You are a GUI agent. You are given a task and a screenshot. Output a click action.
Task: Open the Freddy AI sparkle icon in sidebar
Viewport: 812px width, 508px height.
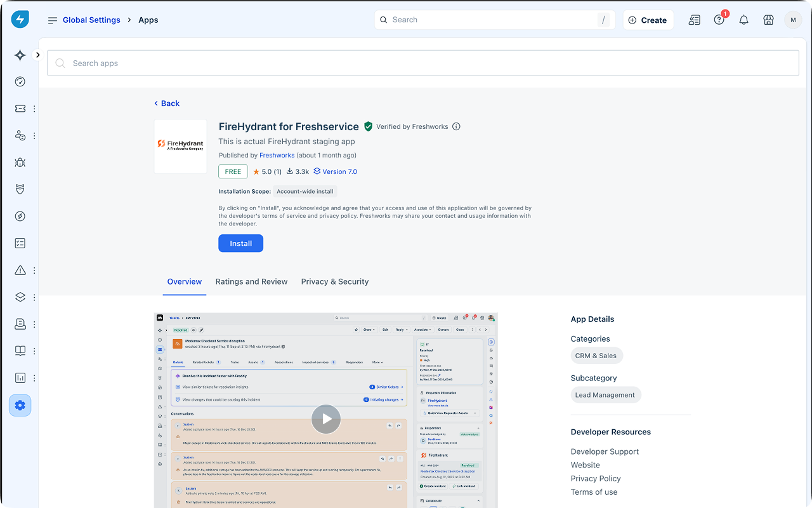20,55
